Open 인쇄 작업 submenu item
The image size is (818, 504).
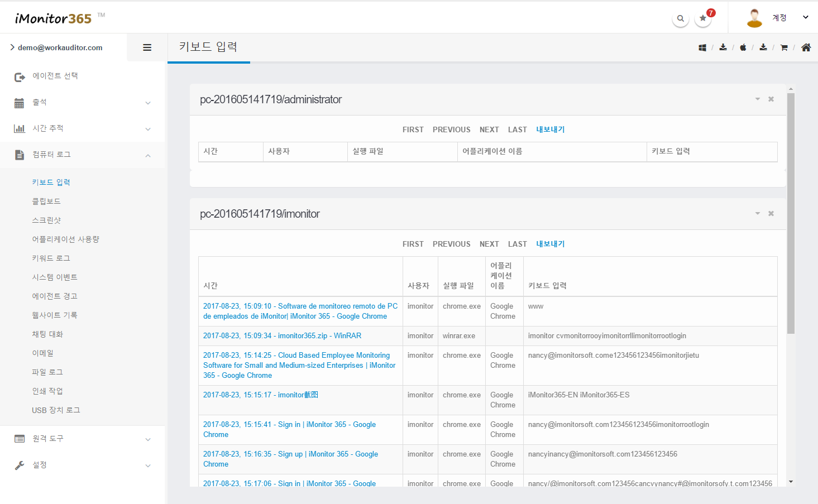[47, 391]
